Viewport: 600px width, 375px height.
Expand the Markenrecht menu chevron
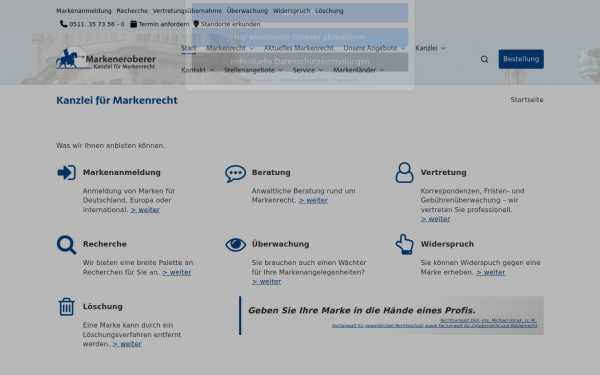pos(251,48)
